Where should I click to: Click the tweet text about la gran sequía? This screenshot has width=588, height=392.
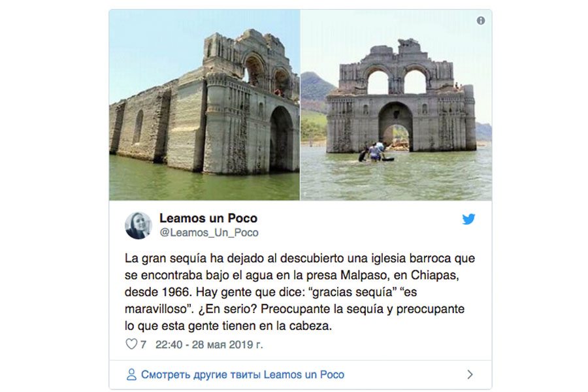[x=300, y=292]
